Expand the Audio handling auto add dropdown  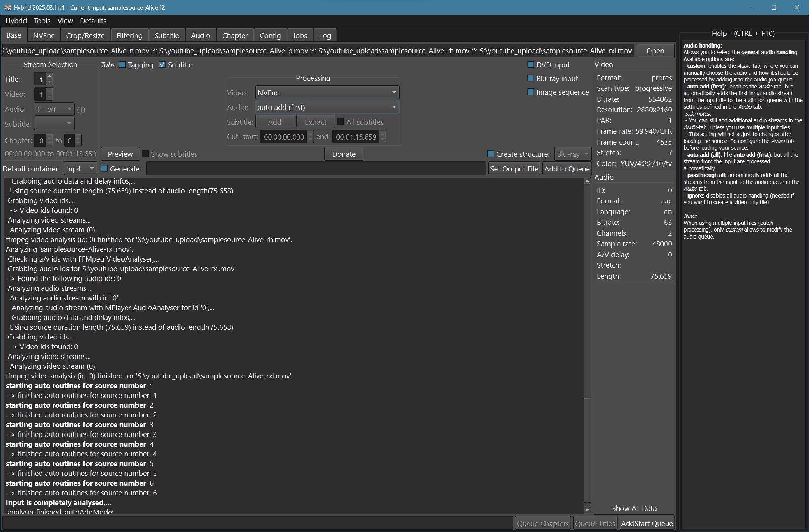[x=327, y=107]
